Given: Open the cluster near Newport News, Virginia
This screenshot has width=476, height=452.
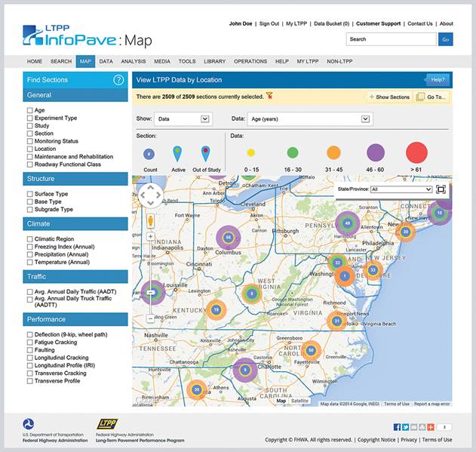Looking at the screenshot, I should 336,321.
